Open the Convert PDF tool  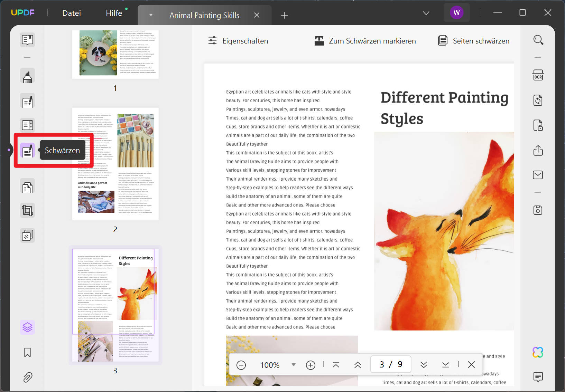tap(538, 101)
